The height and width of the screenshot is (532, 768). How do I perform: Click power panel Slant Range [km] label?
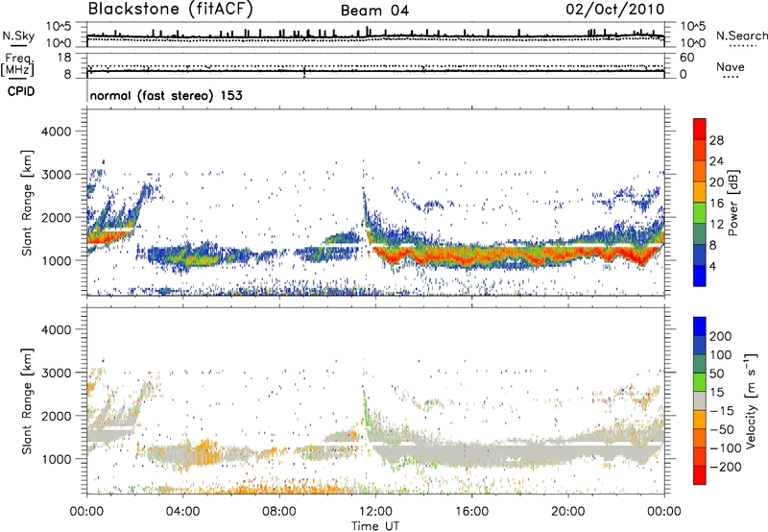[x=27, y=203]
